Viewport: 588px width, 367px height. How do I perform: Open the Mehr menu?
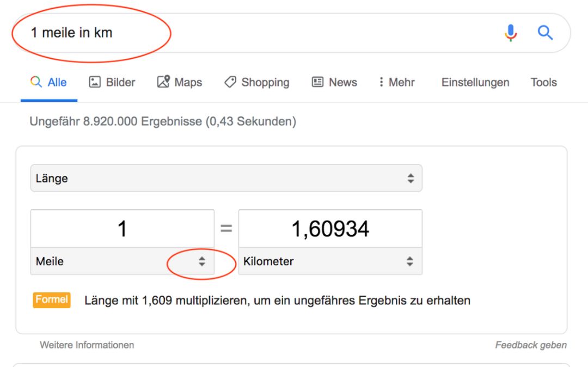(x=397, y=82)
